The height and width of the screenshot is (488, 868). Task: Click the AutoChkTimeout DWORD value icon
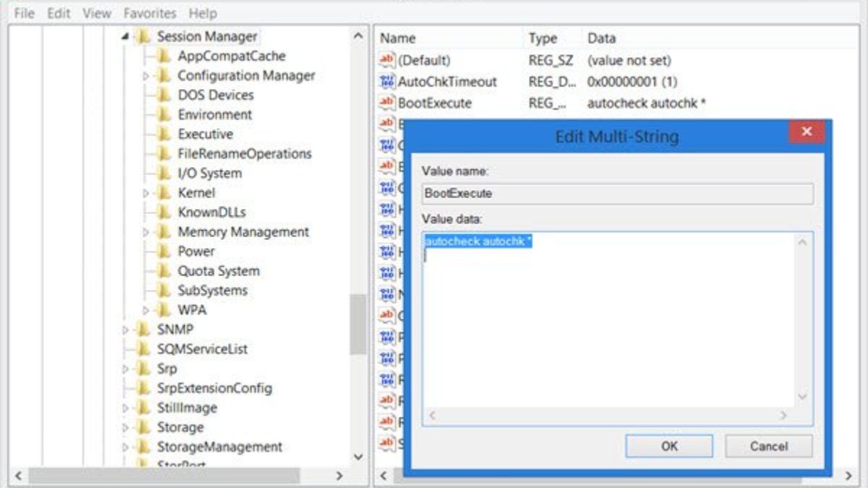coord(387,82)
